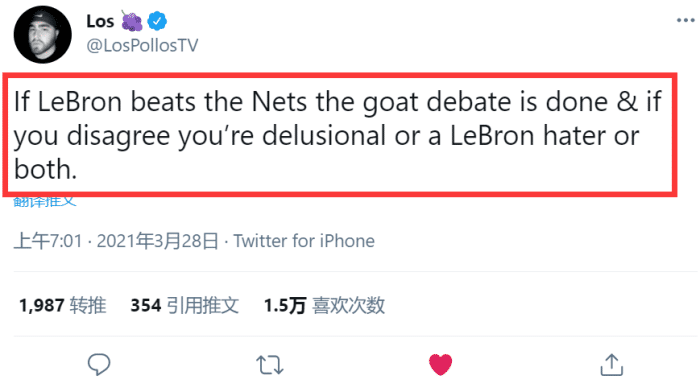Click the grape emoji beside Los
Image resolution: width=700 pixels, height=388 pixels.
(x=132, y=21)
